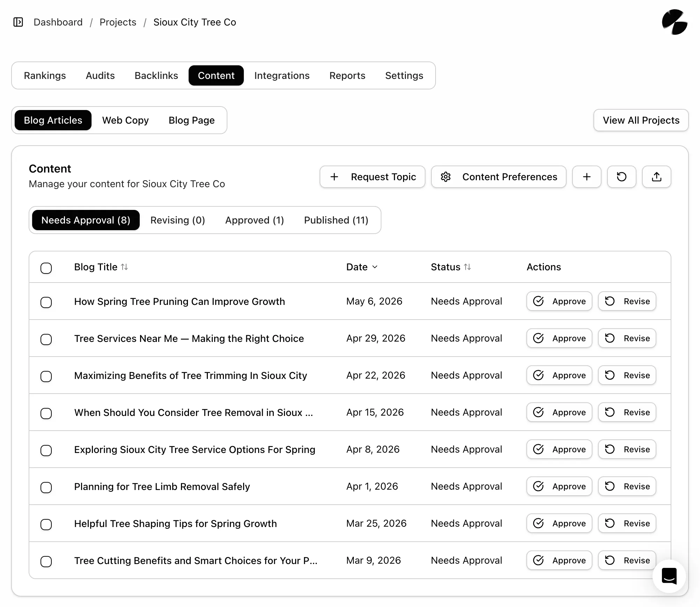Approve Helpful Tree Shaping Tips article
The image size is (700, 607).
[x=559, y=523]
